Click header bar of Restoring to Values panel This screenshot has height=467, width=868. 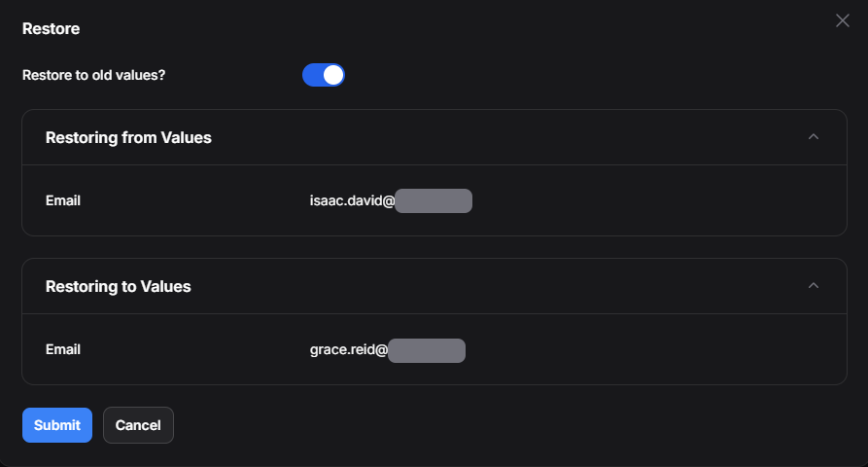click(486, 287)
